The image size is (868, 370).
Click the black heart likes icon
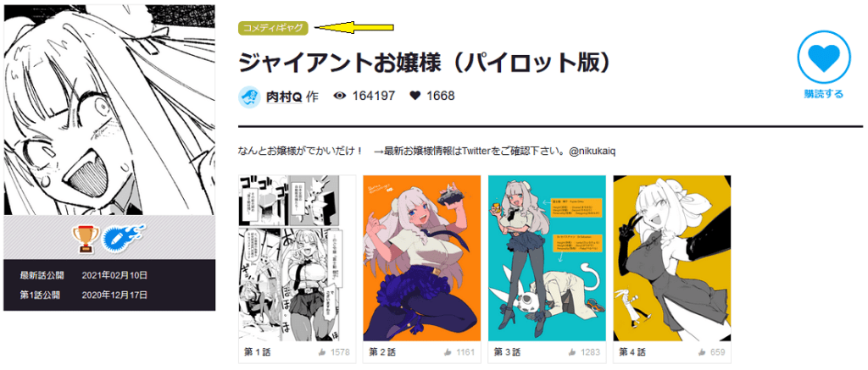415,97
